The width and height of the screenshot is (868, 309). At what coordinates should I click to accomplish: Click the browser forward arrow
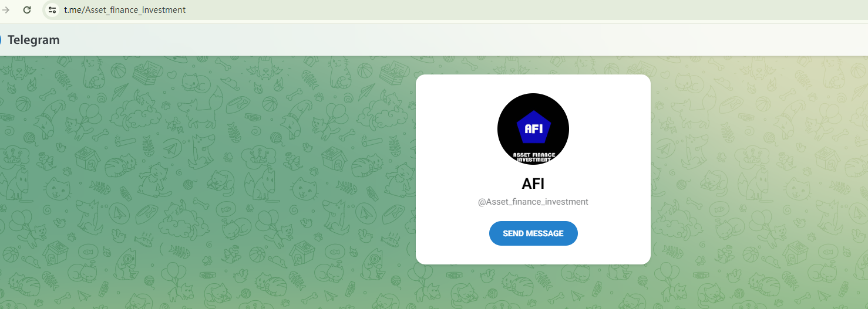[6, 10]
